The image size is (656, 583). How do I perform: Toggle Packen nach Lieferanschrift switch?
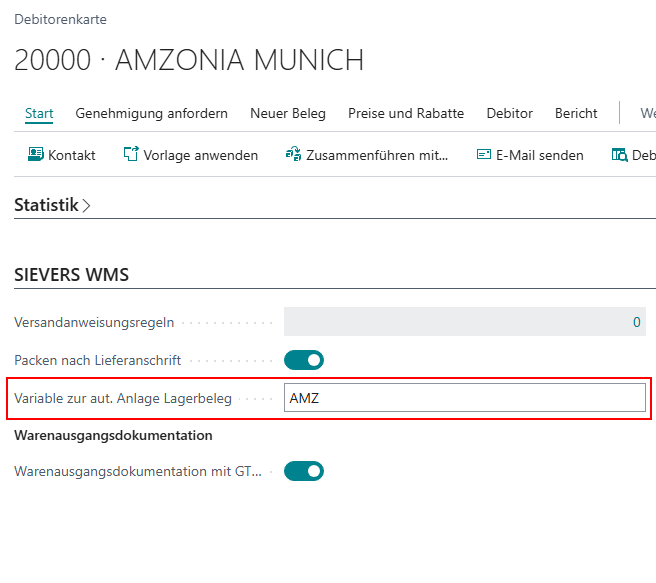click(304, 360)
